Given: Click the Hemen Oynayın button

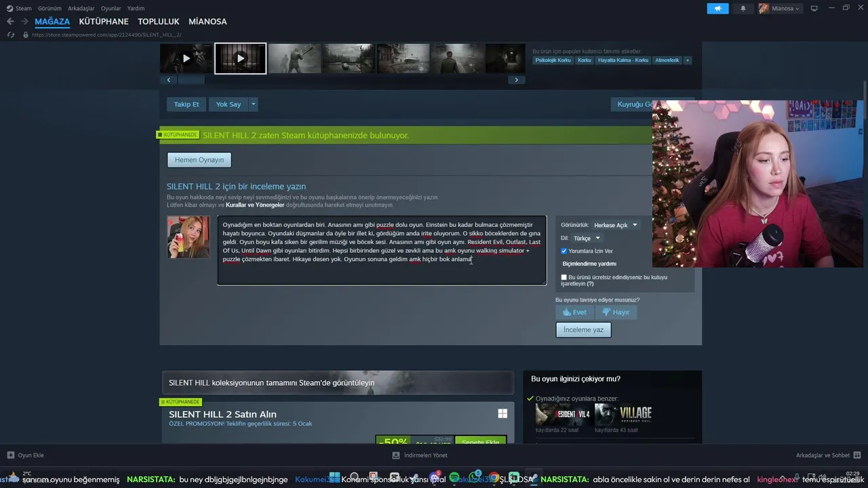Looking at the screenshot, I should 199,160.
